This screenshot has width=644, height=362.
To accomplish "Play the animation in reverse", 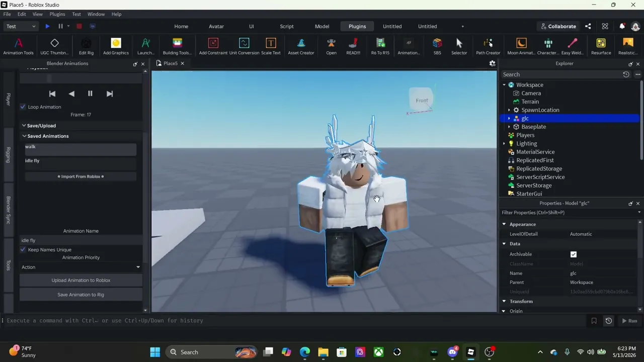I will tap(71, 94).
